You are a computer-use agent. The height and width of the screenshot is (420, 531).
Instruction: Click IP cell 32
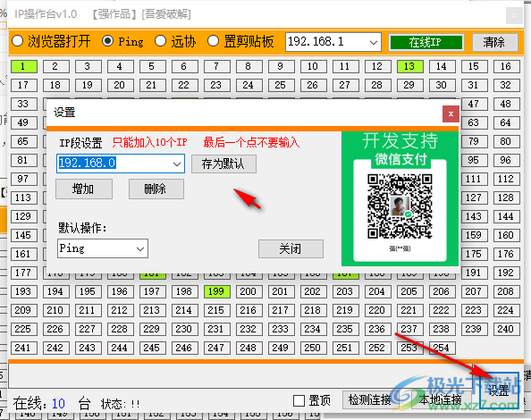click(506, 85)
